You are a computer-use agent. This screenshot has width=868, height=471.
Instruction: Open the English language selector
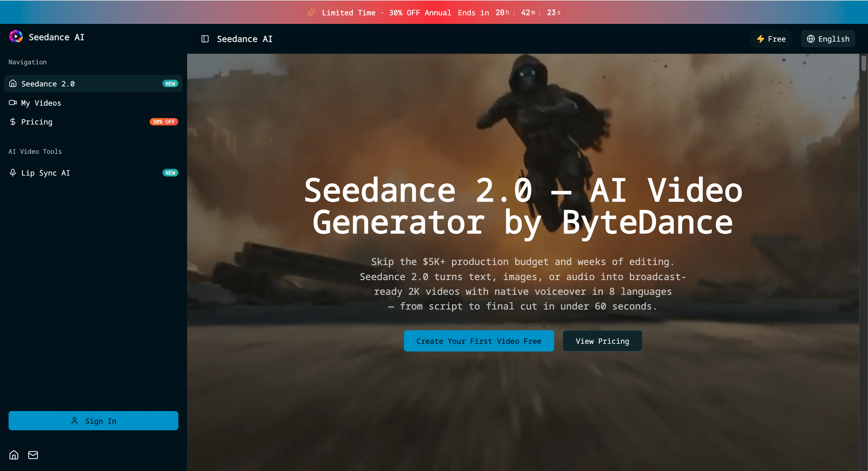click(828, 39)
